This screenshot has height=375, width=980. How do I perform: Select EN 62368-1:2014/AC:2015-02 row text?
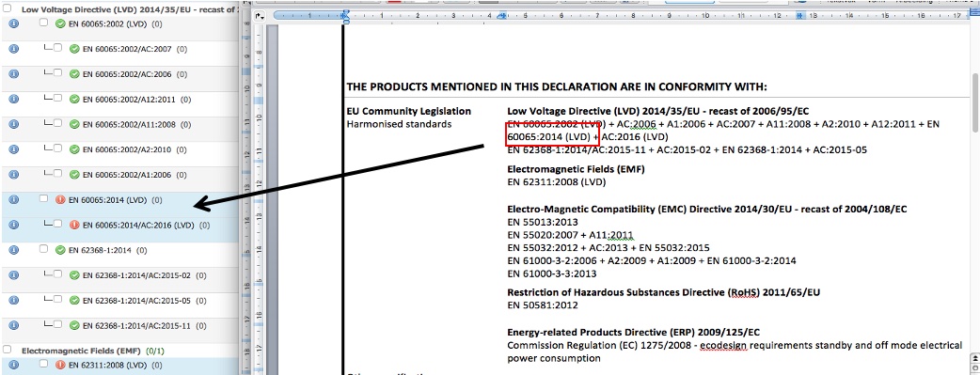[136, 275]
